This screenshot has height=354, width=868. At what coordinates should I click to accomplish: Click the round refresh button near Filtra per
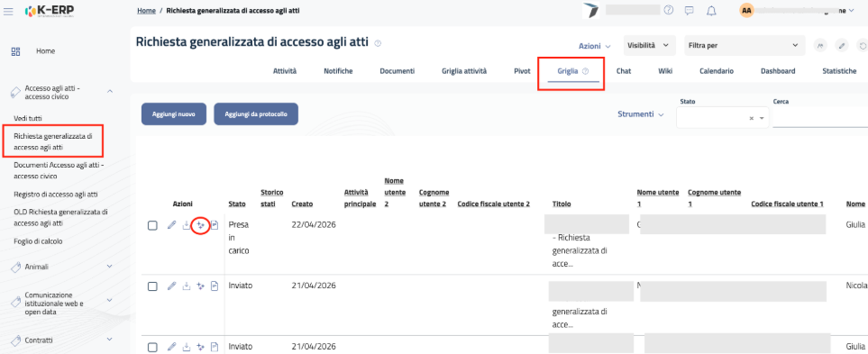coord(863,45)
